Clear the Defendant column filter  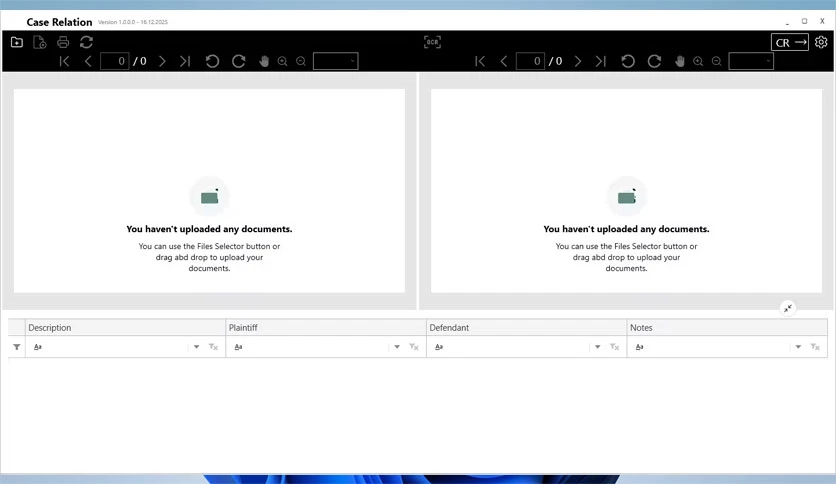click(x=614, y=347)
